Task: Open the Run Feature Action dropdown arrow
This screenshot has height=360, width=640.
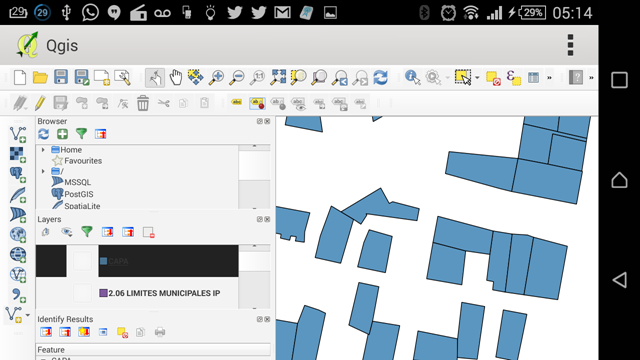Action: click(447, 78)
